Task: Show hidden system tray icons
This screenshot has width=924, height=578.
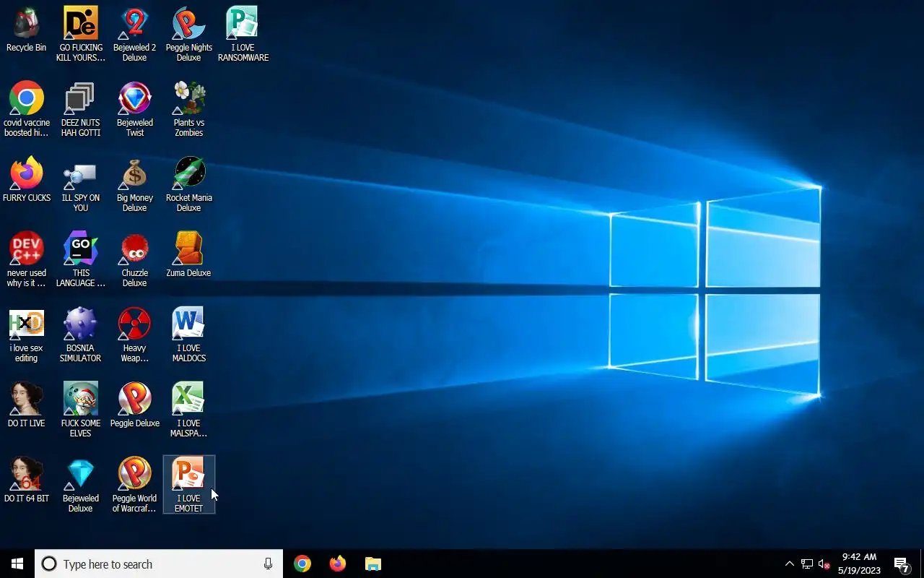Action: [x=789, y=564]
